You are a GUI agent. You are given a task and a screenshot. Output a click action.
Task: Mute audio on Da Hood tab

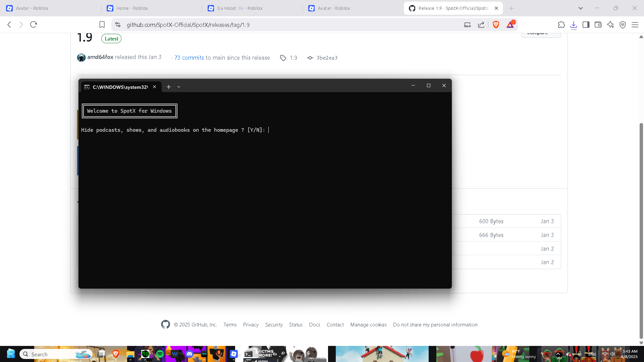point(241,8)
